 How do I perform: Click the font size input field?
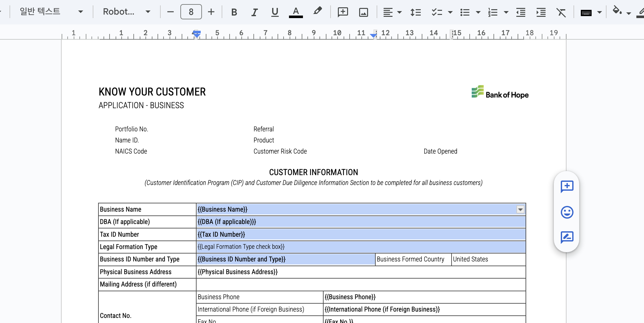click(x=191, y=12)
